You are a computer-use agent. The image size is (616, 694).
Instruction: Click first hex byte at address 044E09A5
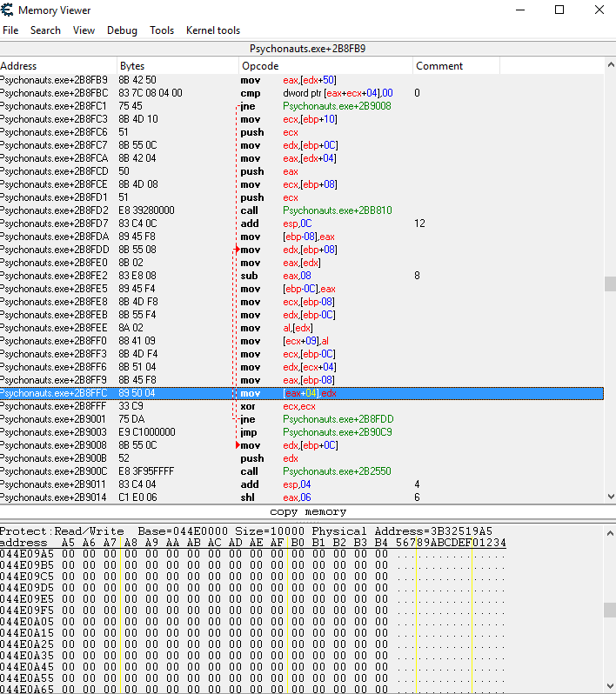click(67, 553)
